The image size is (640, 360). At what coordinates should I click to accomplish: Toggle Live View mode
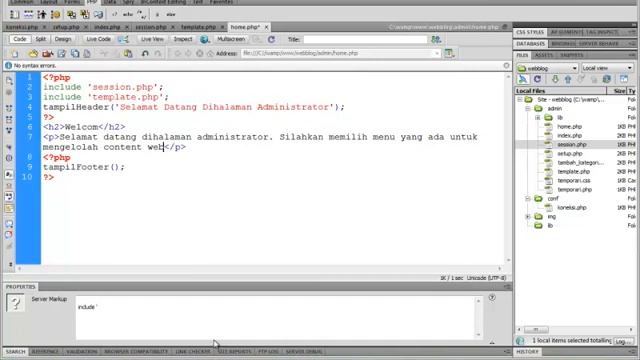(x=152, y=39)
